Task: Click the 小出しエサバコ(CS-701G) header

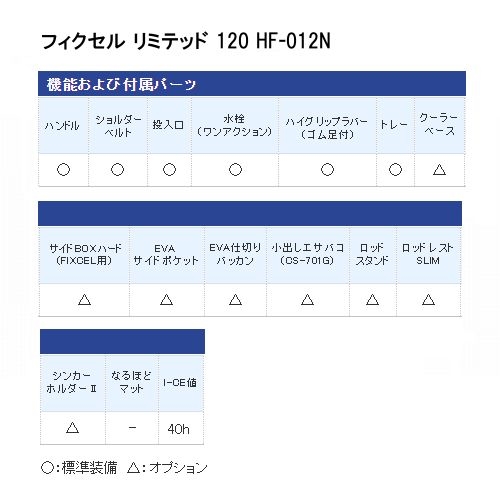Action: pyautogui.click(x=308, y=255)
